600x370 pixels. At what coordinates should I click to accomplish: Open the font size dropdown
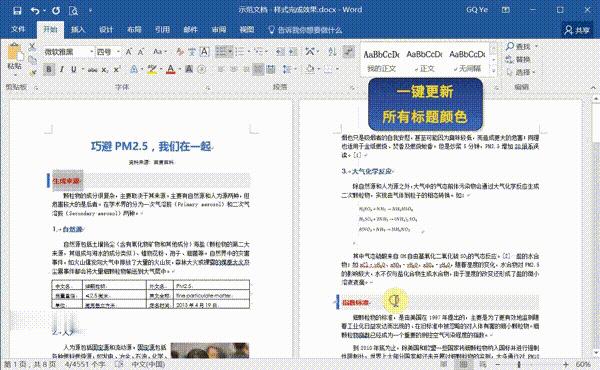click(x=118, y=52)
